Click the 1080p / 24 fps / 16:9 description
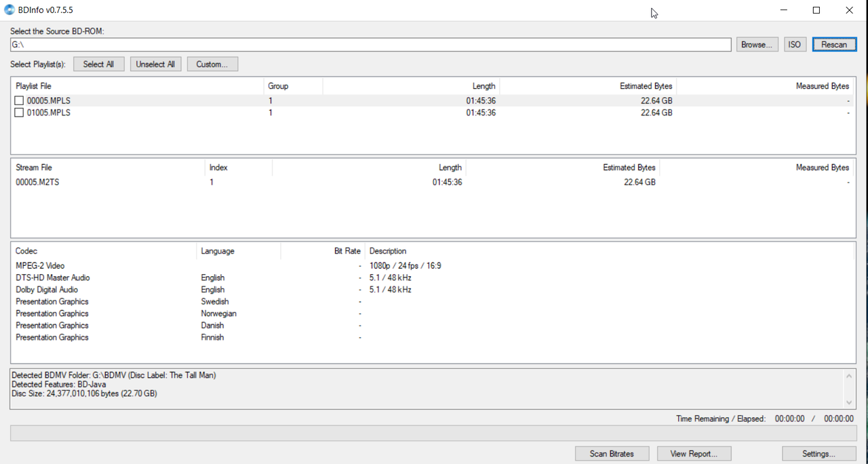The image size is (868, 464). [406, 266]
